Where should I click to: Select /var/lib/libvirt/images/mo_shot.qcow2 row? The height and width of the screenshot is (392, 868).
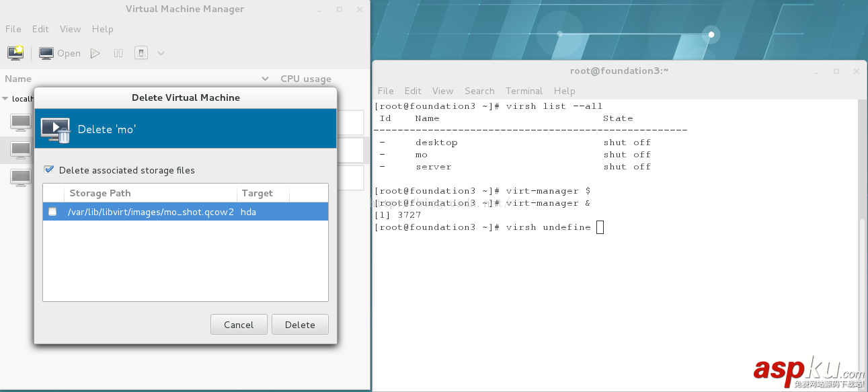coord(186,212)
